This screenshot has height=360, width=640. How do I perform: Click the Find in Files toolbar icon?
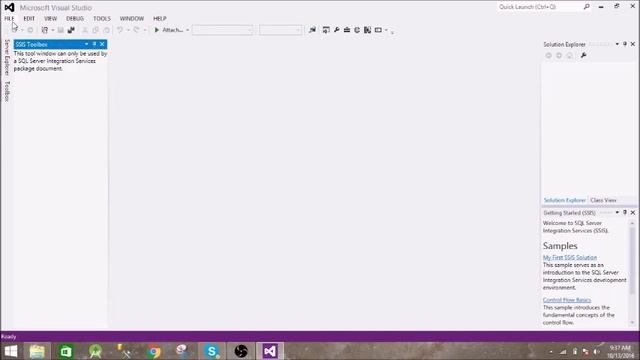coord(312,30)
